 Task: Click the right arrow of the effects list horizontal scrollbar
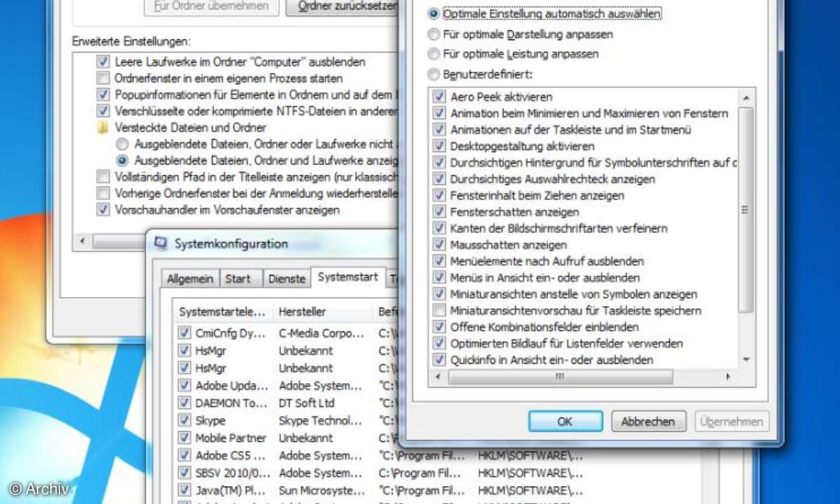728,377
